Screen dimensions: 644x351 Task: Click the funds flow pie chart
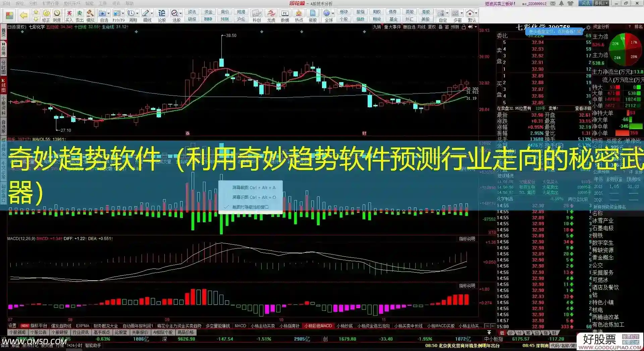pyautogui.click(x=625, y=50)
